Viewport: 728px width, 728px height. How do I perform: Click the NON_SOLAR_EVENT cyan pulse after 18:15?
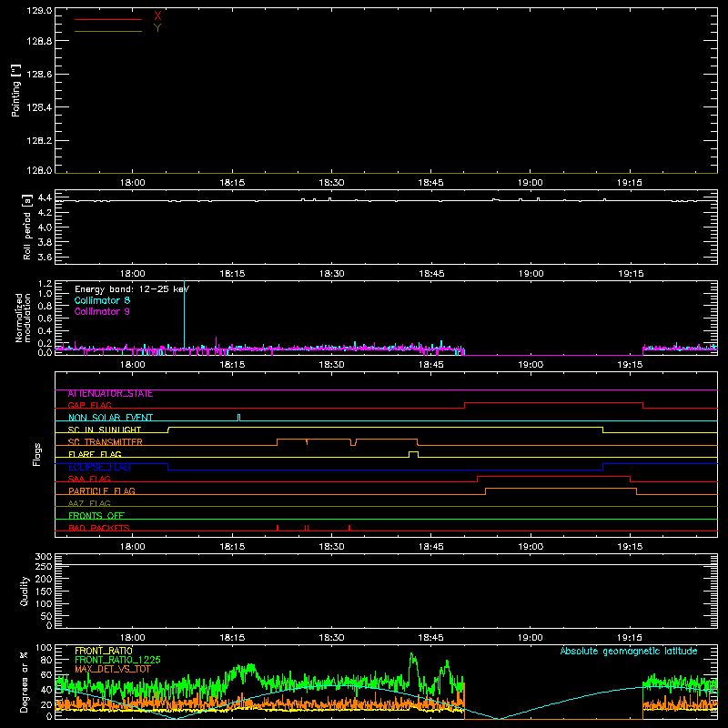(x=238, y=418)
